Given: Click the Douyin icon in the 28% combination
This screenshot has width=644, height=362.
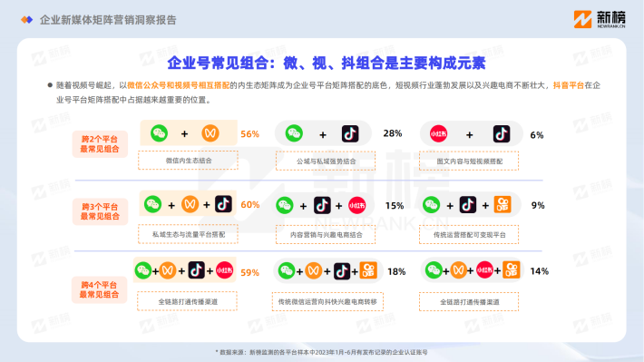Looking at the screenshot, I should (350, 134).
